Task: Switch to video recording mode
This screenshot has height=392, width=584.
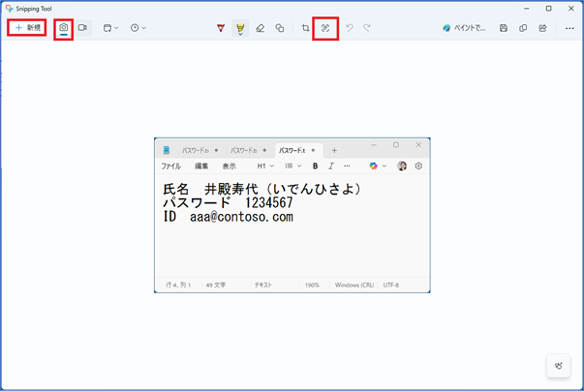Action: (x=82, y=28)
